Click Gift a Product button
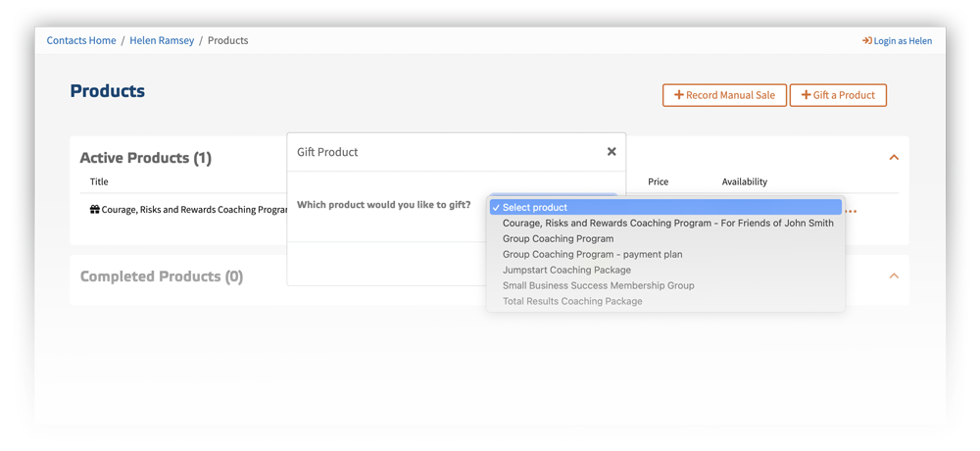980x451 pixels. [x=838, y=95]
